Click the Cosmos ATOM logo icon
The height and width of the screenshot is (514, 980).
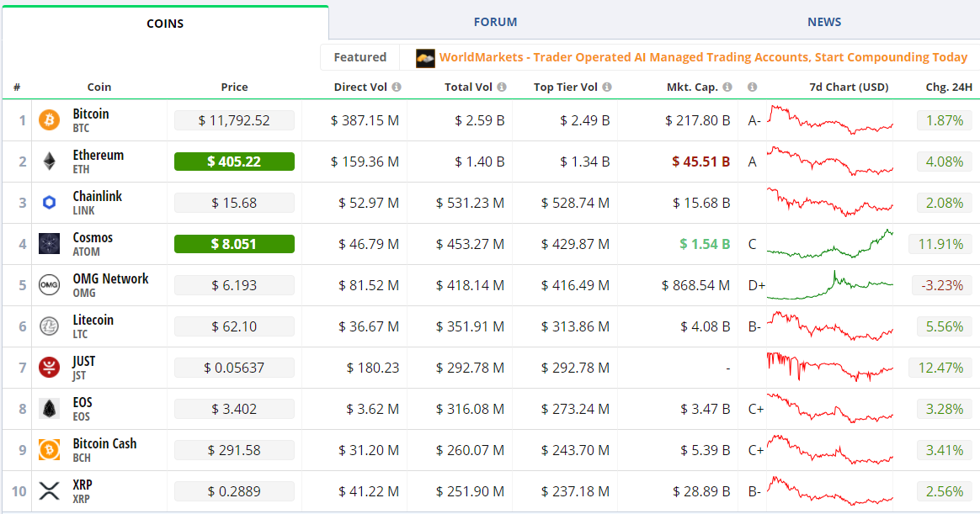point(50,244)
